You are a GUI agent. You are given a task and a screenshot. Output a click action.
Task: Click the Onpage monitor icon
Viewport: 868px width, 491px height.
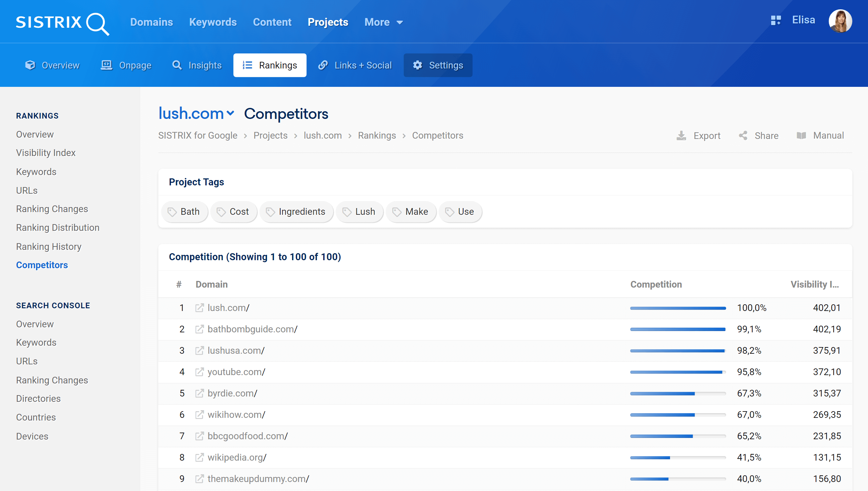(106, 65)
